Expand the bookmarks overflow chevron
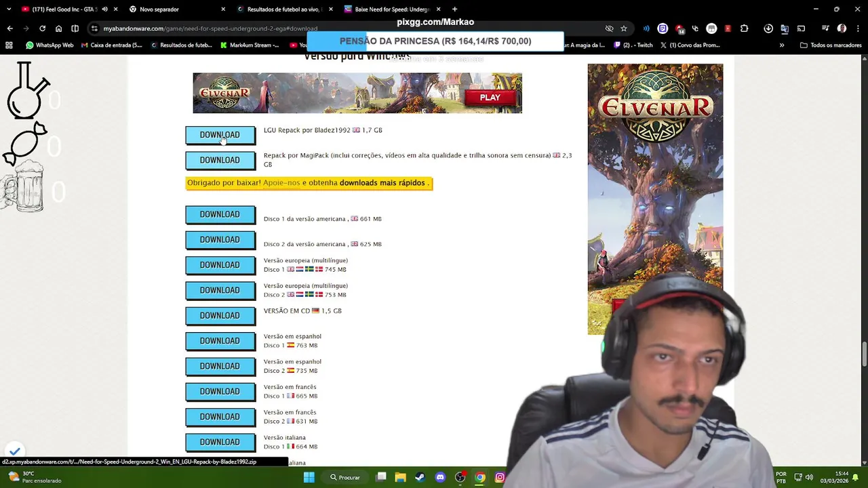The height and width of the screenshot is (488, 868). [782, 45]
